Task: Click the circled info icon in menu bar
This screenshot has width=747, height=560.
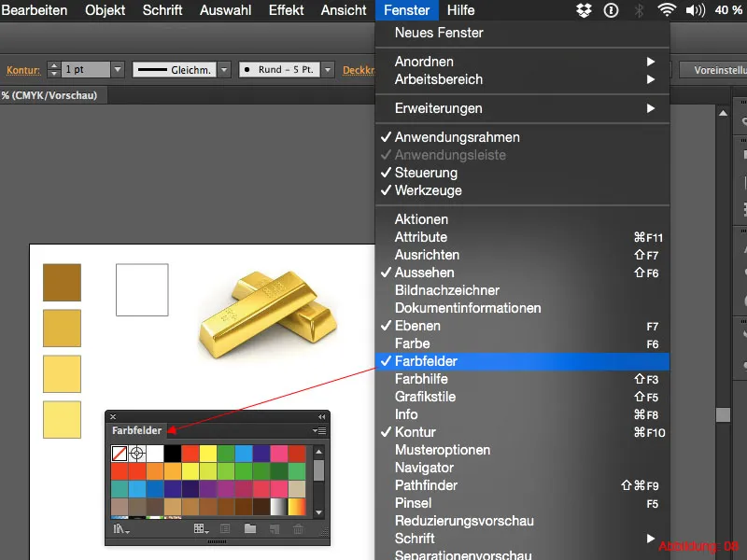Action: [x=611, y=10]
